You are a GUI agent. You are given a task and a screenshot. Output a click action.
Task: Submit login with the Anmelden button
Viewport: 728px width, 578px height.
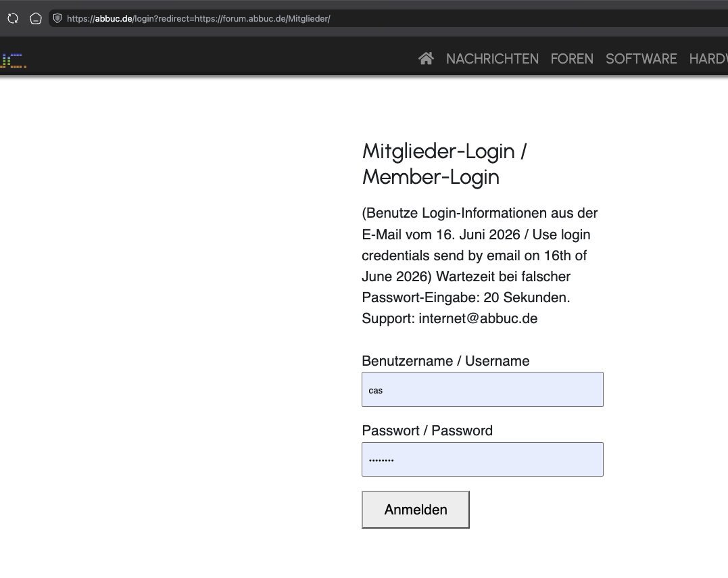click(416, 510)
